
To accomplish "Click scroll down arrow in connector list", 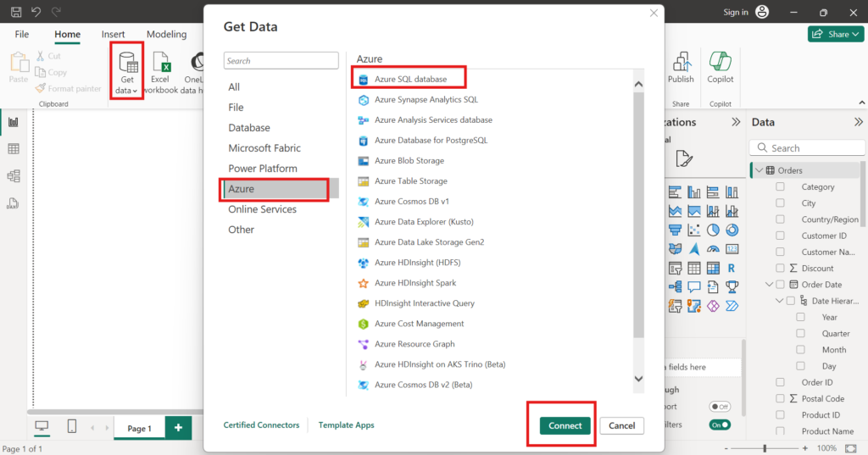I will coord(639,380).
